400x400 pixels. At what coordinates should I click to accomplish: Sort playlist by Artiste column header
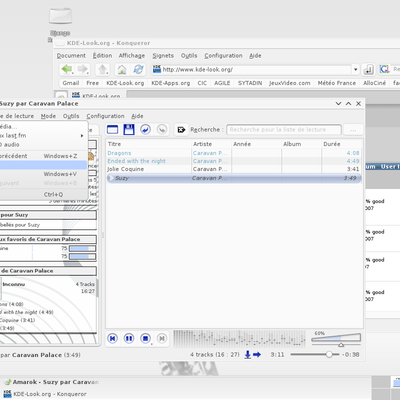coord(211,144)
